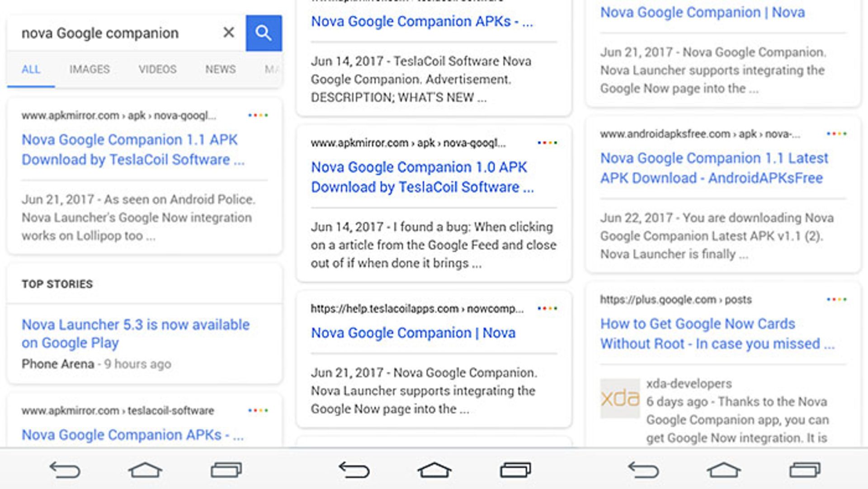
Task: Tap Back navigation icon on the middle phone screen
Action: (x=354, y=470)
